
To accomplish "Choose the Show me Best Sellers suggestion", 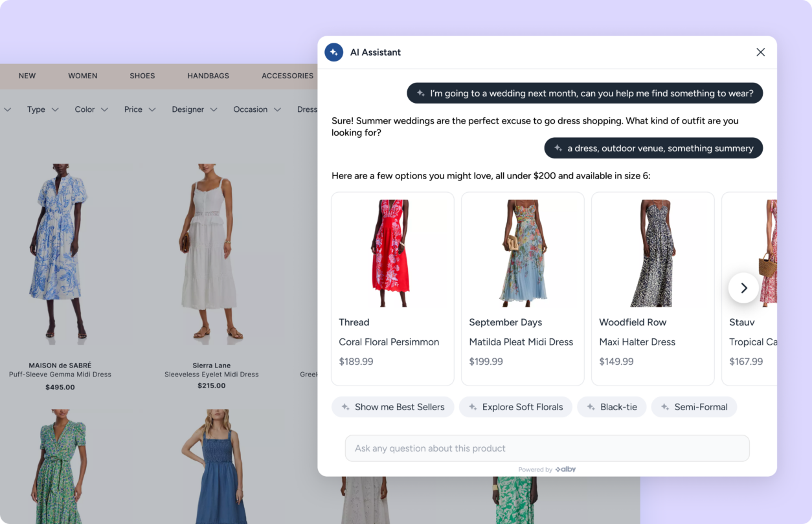I will [x=393, y=407].
